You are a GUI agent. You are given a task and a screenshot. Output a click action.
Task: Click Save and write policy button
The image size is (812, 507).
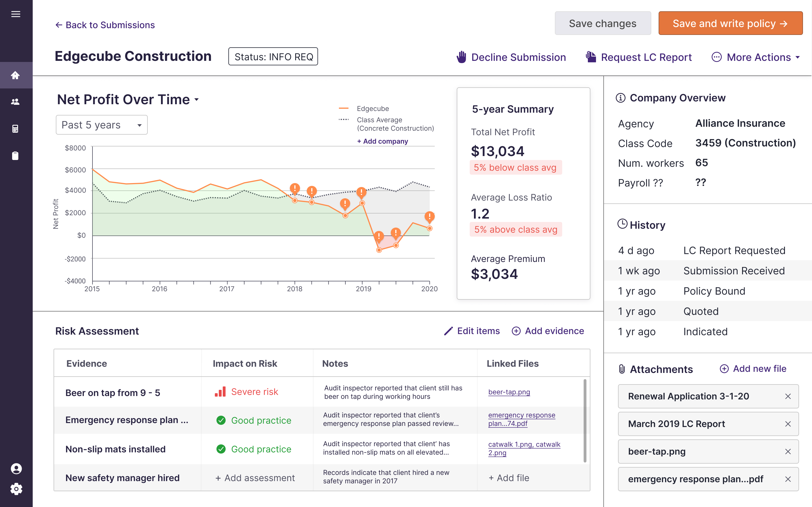(730, 23)
